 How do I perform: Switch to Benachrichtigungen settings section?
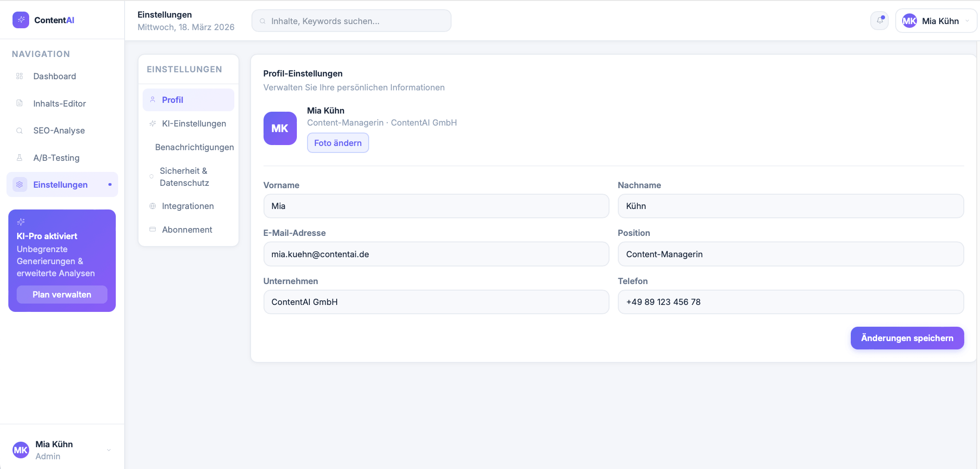pyautogui.click(x=194, y=147)
